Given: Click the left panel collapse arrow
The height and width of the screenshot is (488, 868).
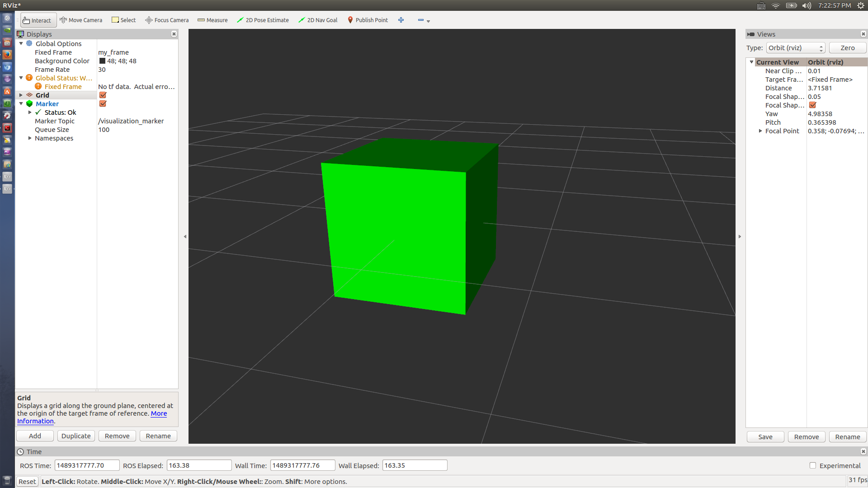Looking at the screenshot, I should point(185,236).
